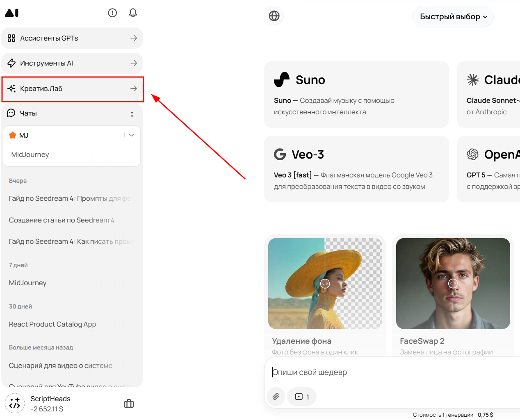This screenshot has height=420, width=520.
Task: Click the account balance -2 652,11 $
Action: (47, 409)
